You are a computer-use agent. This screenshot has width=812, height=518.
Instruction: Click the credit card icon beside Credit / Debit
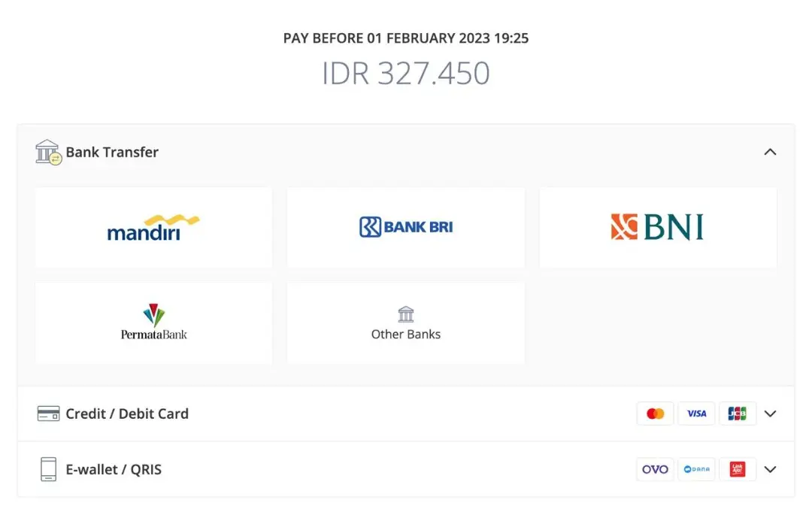48,413
